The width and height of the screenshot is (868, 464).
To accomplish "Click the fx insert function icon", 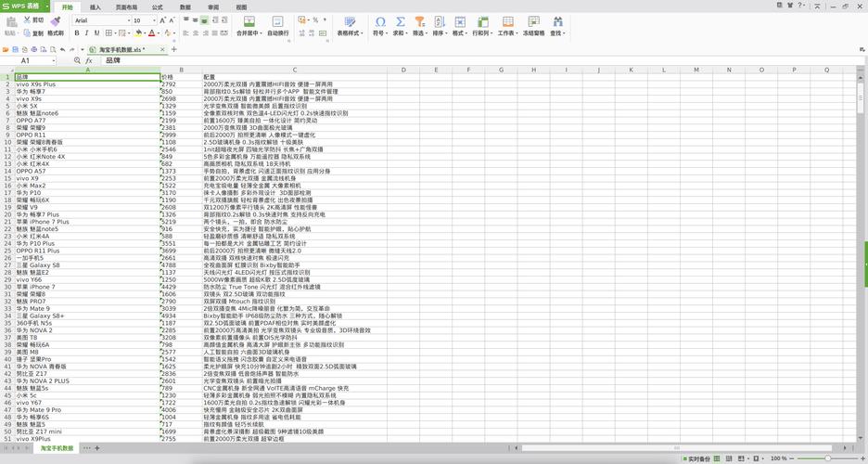I will click(x=89, y=60).
